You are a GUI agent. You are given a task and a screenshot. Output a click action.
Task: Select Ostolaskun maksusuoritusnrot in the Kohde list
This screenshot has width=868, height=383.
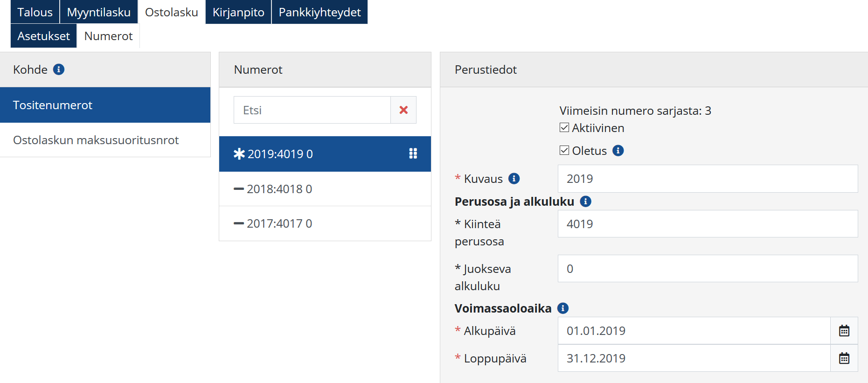coord(96,140)
